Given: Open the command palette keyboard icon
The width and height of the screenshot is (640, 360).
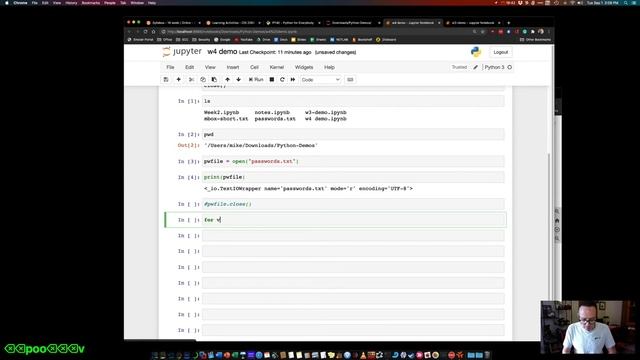Looking at the screenshot, I should click(350, 80).
